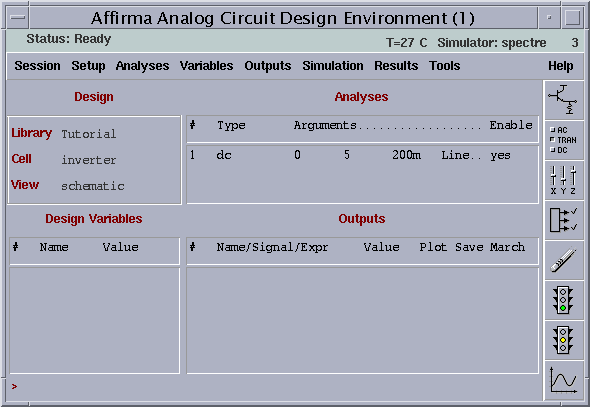Click the Delete eraser icon
This screenshot has height=407, width=590.
(563, 260)
